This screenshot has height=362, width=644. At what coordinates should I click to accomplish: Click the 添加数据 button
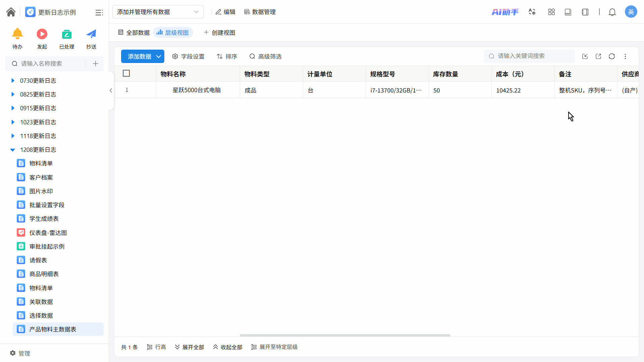click(x=140, y=56)
